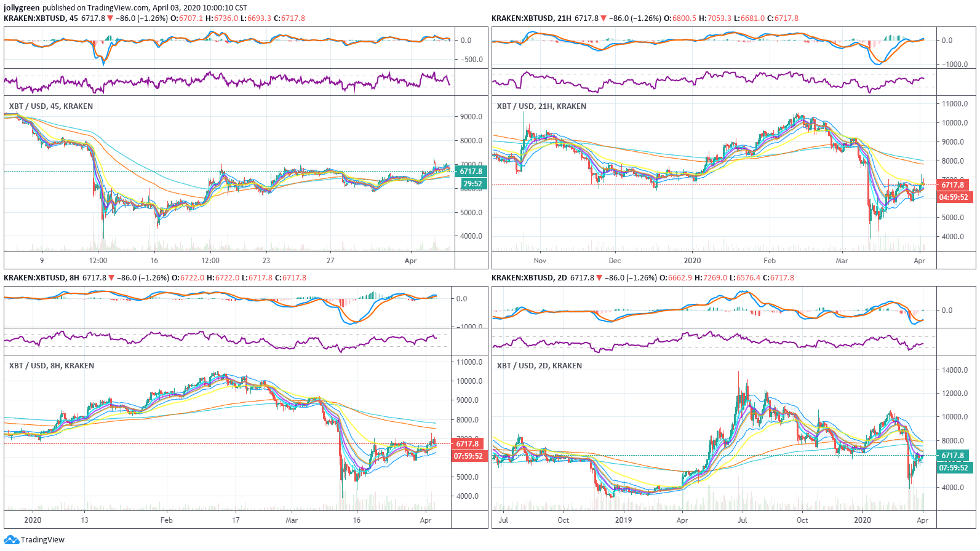Viewport: 980px width, 551px height.
Task: Click the 'XBT / USD, 21H, KRAKEN' chart title
Action: click(541, 106)
